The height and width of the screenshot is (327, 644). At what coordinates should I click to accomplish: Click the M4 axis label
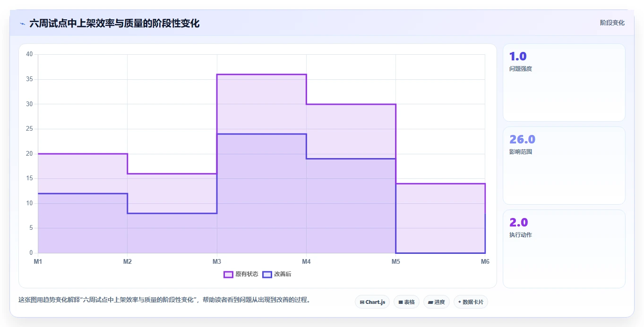[306, 261]
